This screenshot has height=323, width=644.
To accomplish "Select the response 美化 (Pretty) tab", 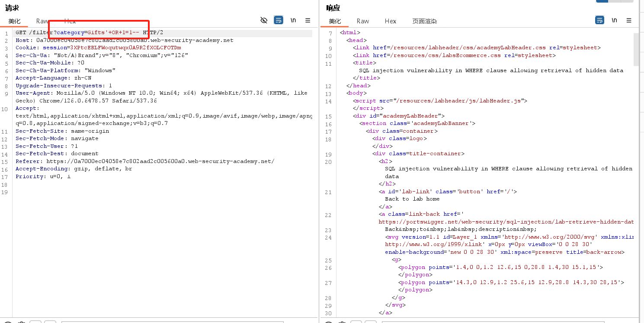I will click(x=335, y=21).
